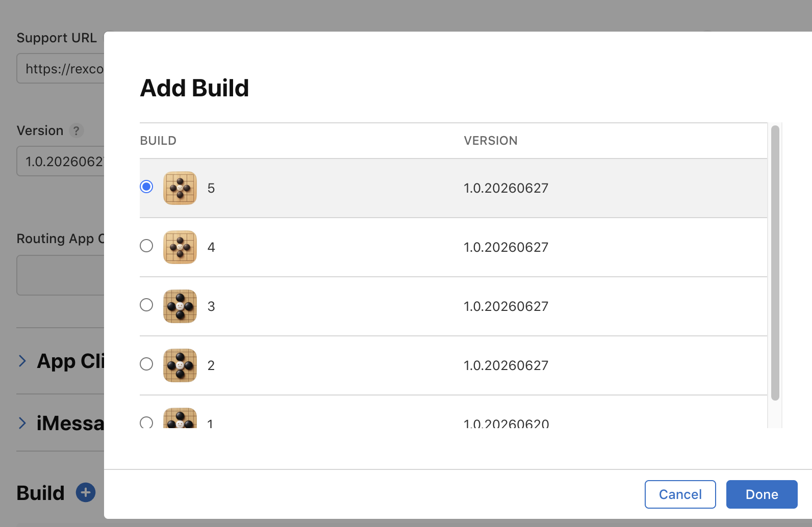The image size is (812, 527).
Task: Click version 1.0.20260627 in build 5 row
Action: click(506, 188)
